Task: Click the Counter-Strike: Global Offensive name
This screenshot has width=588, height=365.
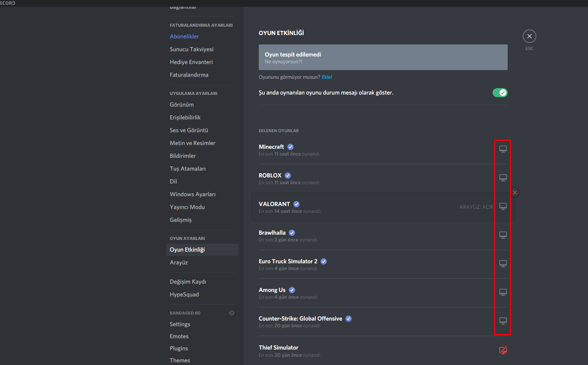Action: coord(300,319)
